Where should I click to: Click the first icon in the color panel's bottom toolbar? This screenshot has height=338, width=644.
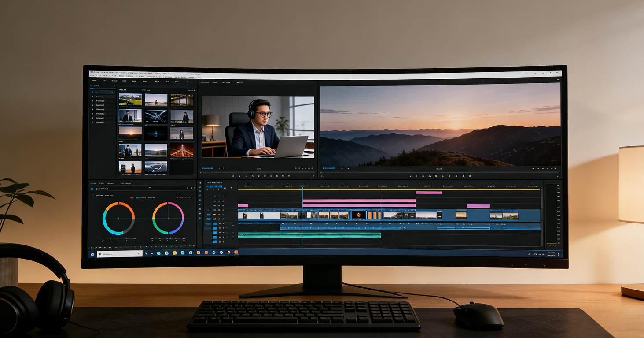92,248
